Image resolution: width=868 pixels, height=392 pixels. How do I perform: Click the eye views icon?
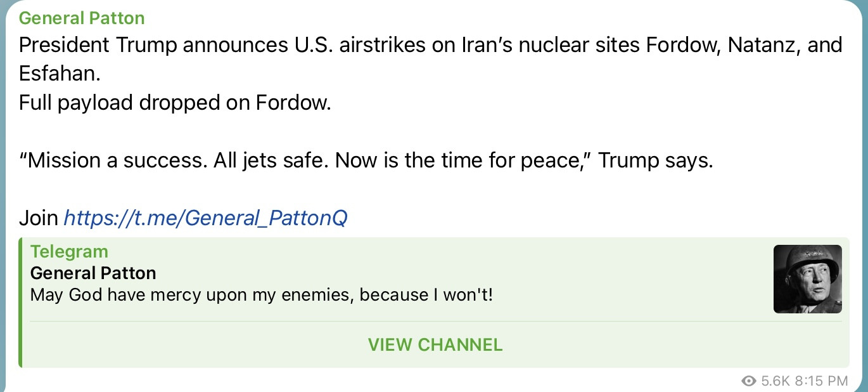749,381
